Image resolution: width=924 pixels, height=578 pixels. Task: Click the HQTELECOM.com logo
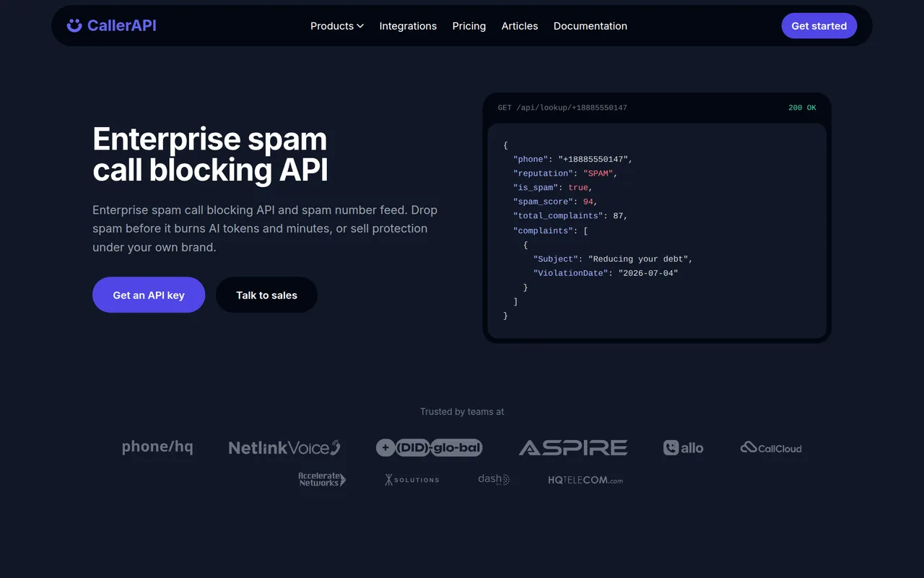[x=585, y=480]
